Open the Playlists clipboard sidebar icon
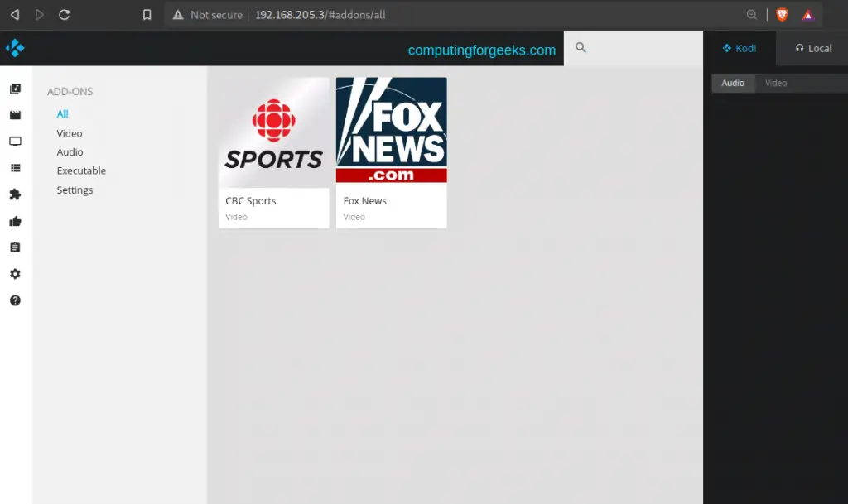848x504 pixels. 15,247
